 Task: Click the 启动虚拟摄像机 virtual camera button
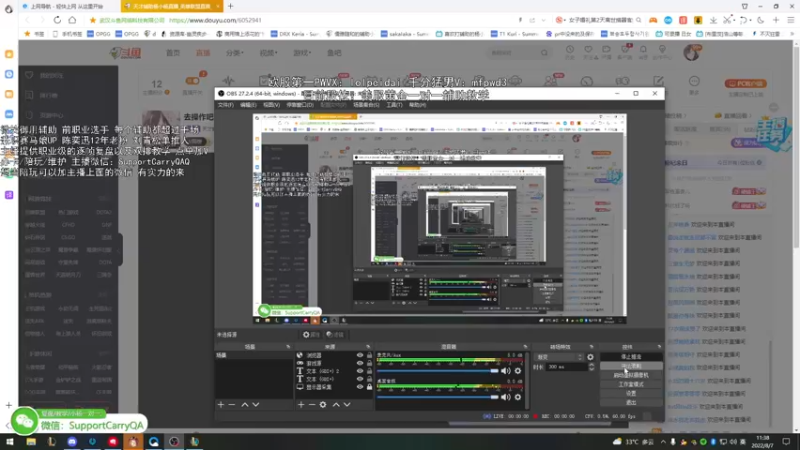(x=631, y=376)
